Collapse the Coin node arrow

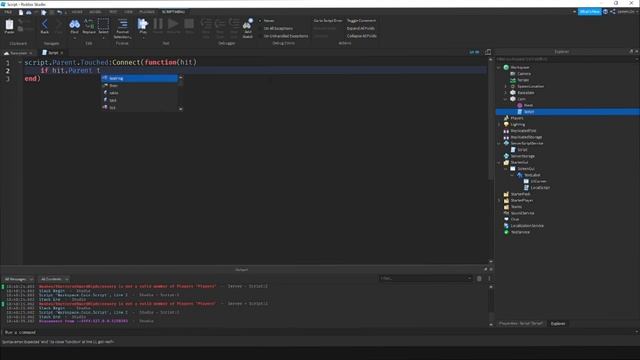(505, 99)
